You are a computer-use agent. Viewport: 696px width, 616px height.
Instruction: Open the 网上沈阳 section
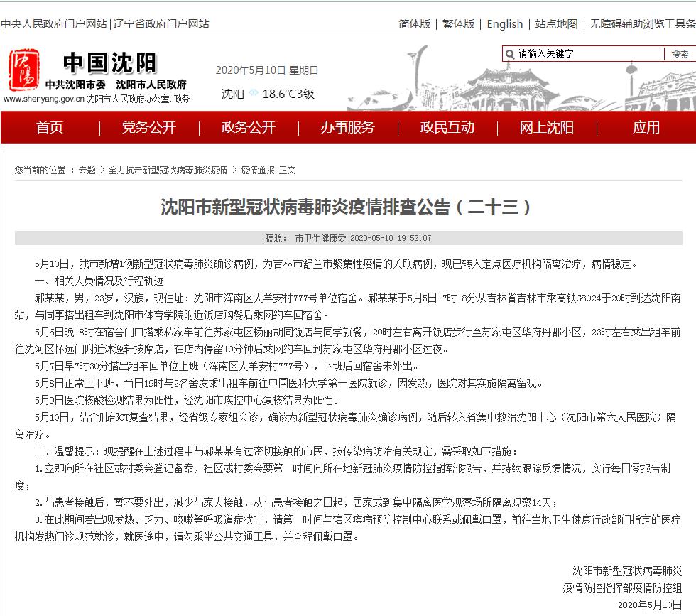546,128
